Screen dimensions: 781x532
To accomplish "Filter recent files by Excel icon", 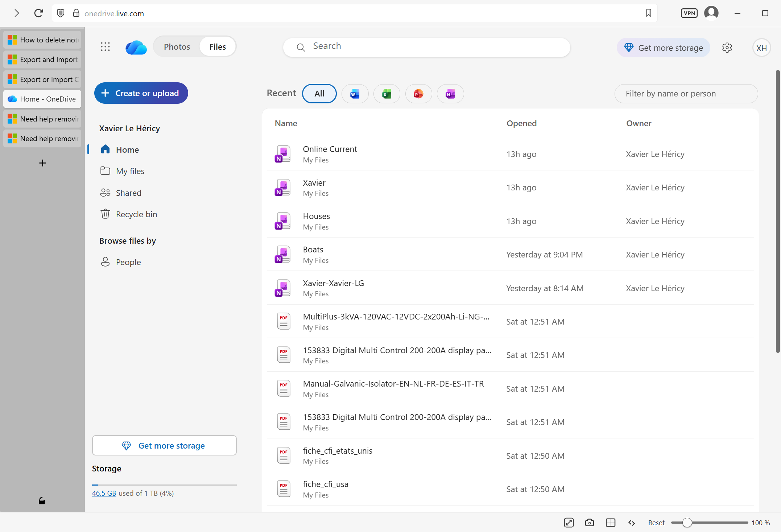I will [387, 94].
